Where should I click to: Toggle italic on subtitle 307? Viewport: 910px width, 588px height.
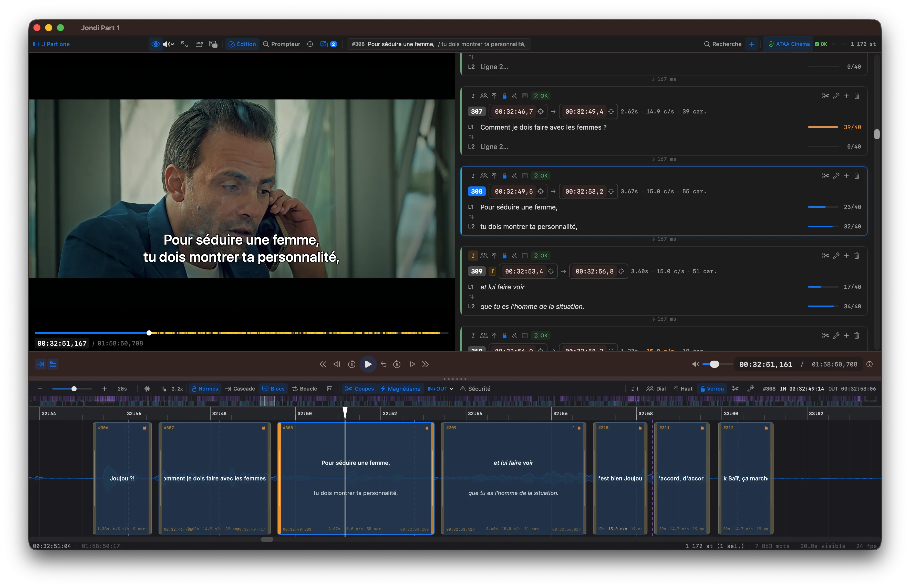pos(473,96)
